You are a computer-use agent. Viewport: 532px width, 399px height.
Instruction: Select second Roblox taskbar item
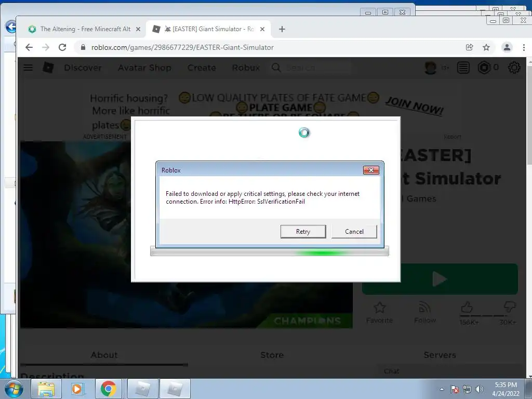point(175,389)
